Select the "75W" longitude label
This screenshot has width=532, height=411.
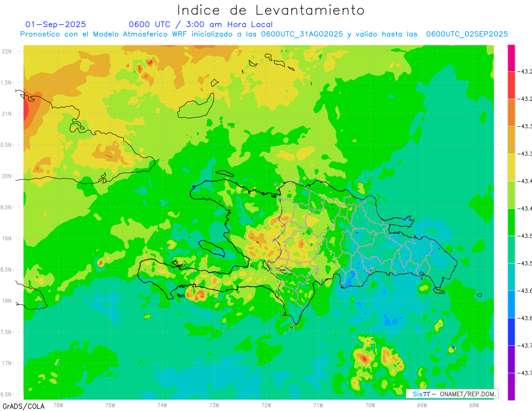(110, 405)
